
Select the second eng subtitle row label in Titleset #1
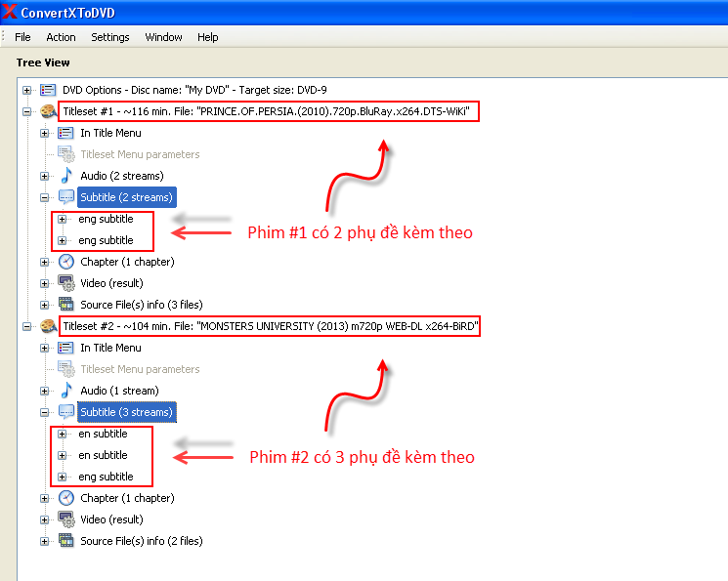106,240
